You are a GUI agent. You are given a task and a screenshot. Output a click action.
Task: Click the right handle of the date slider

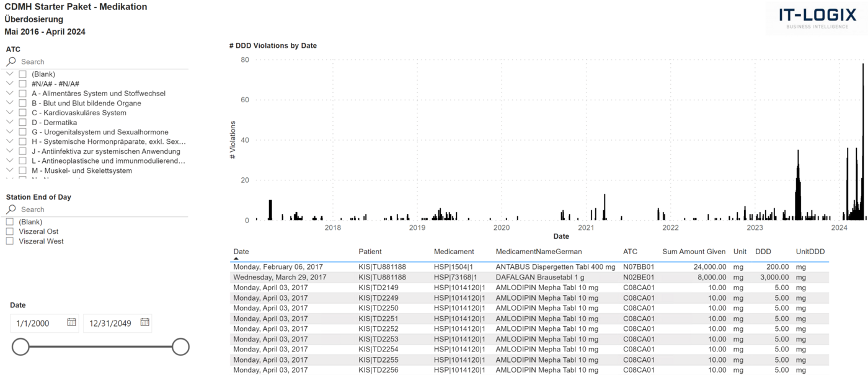(x=180, y=346)
